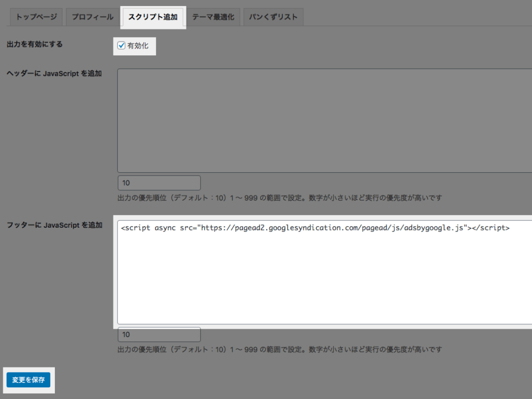
Task: Click the 変更を保存 button
Action: pos(28,380)
